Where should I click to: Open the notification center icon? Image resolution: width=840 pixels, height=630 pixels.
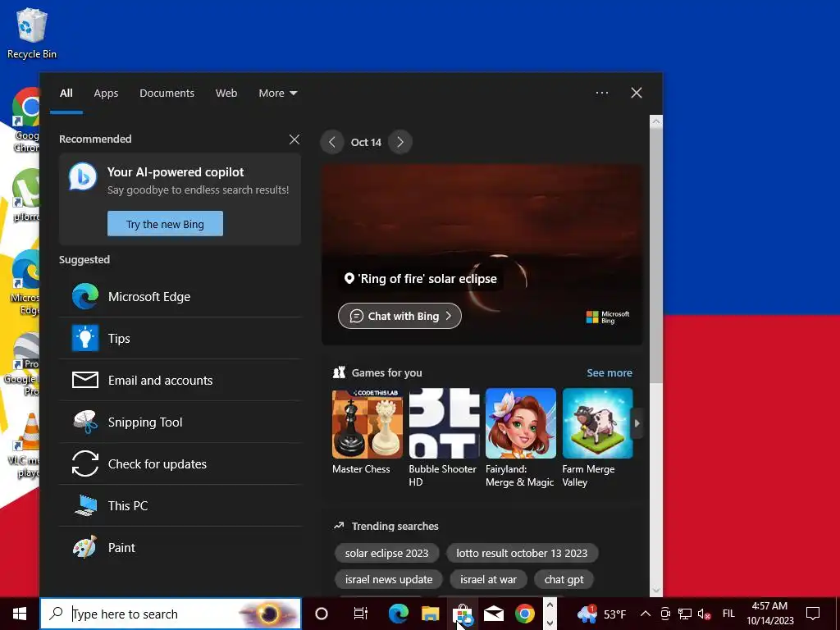pyautogui.click(x=813, y=614)
